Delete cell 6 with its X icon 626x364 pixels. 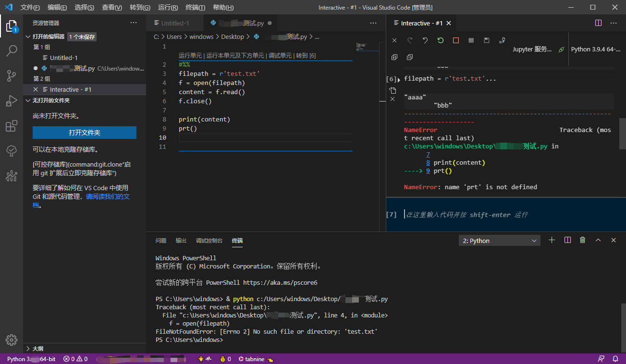pyautogui.click(x=393, y=99)
